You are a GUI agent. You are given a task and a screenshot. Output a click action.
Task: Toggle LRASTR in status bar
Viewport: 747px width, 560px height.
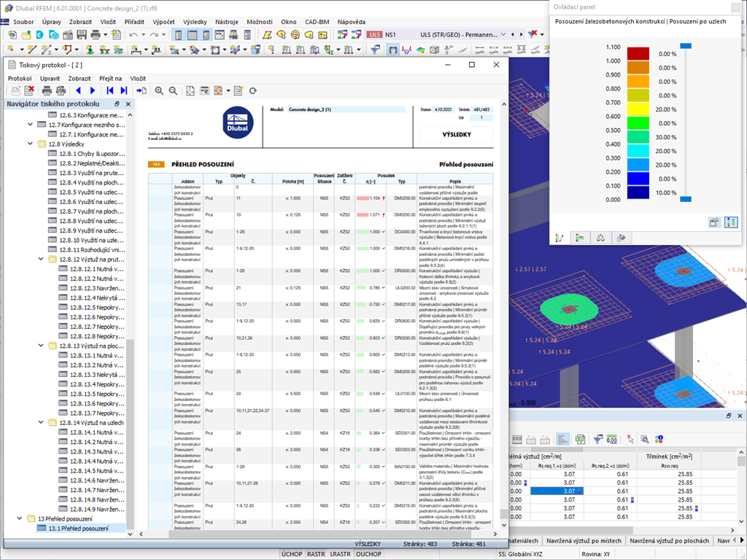click(x=340, y=554)
